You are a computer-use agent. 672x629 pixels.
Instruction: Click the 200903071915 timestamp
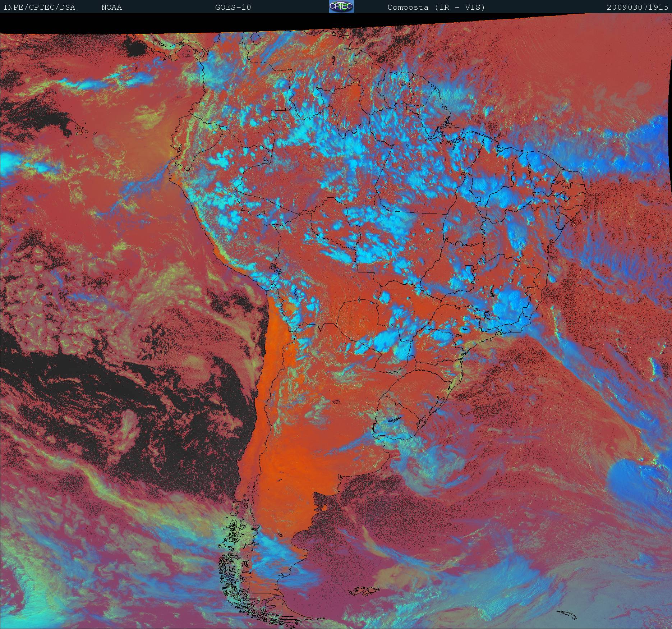point(638,7)
